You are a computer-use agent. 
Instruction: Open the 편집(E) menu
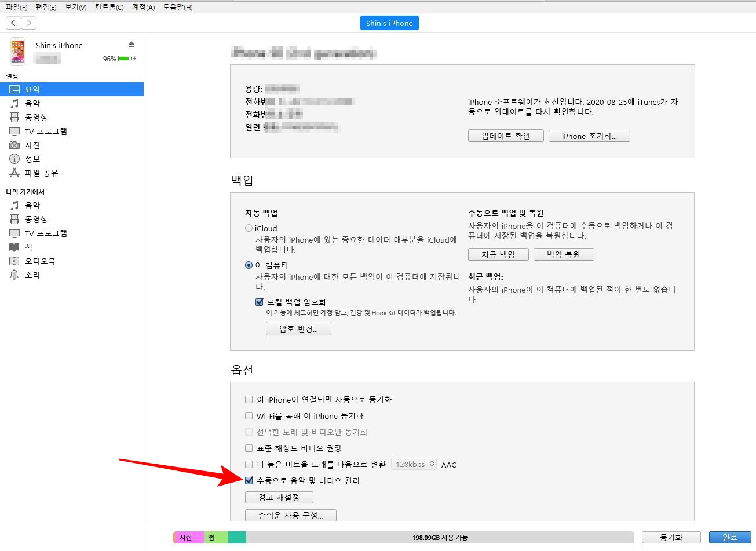tap(46, 7)
